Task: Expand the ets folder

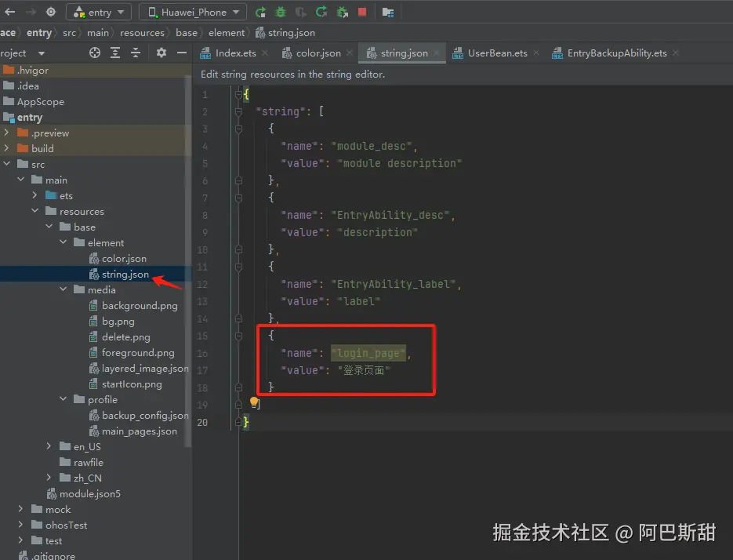Action: tap(35, 195)
